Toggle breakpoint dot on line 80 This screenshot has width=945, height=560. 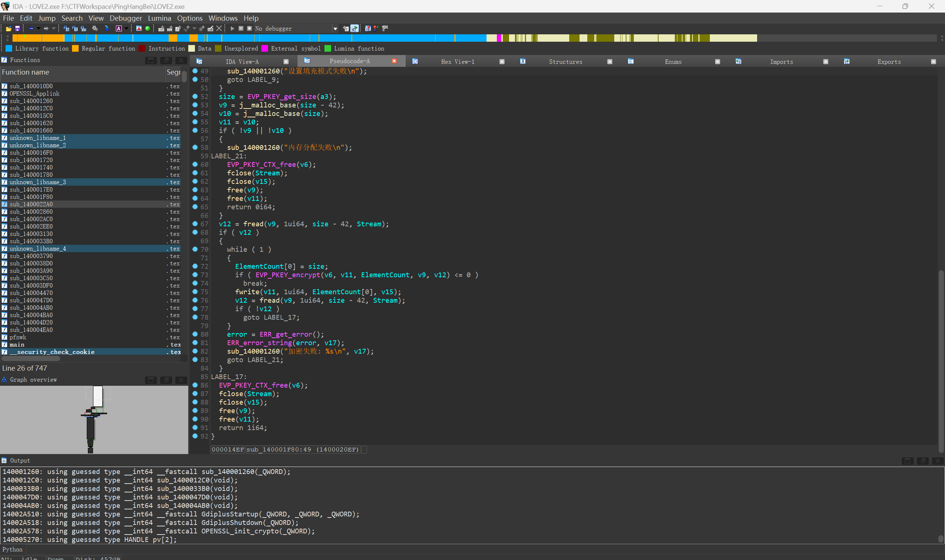click(195, 334)
